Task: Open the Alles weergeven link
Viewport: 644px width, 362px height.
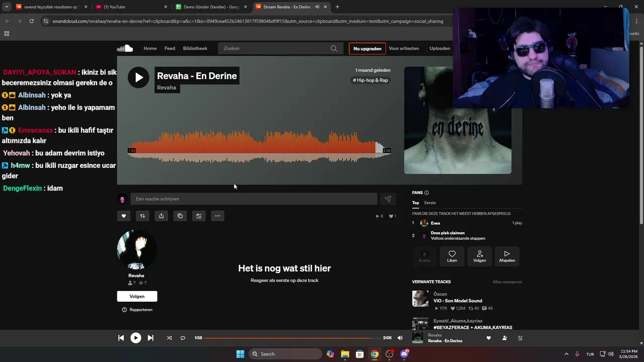Action: click(x=507, y=282)
